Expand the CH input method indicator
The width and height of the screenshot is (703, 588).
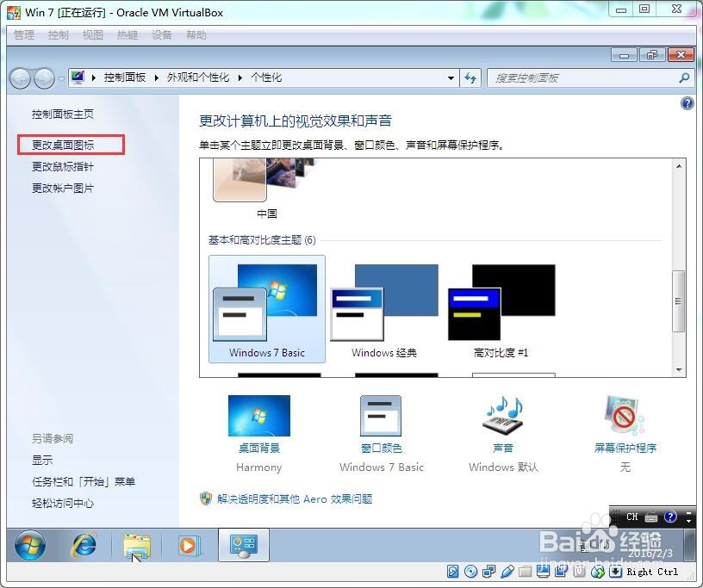click(x=631, y=517)
